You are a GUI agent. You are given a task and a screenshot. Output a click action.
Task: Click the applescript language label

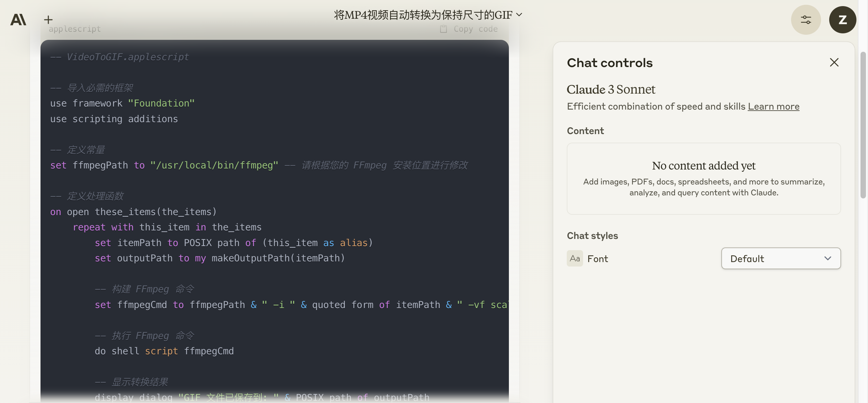[x=75, y=29]
